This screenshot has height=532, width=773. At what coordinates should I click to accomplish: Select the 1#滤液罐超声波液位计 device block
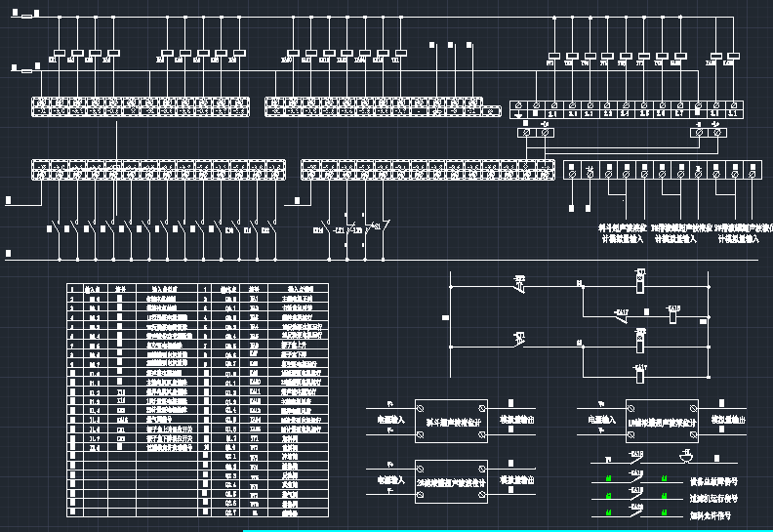click(662, 421)
